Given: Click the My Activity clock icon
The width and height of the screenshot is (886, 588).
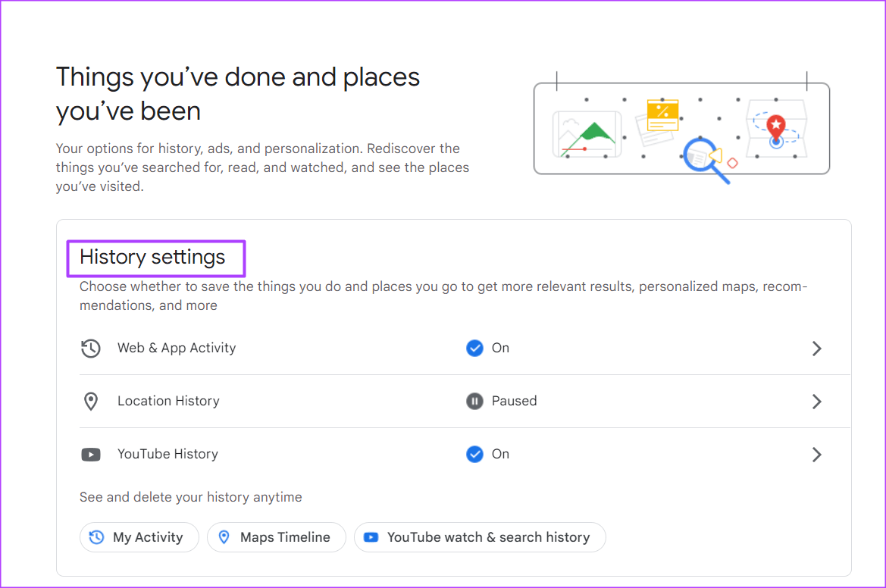Looking at the screenshot, I should pyautogui.click(x=96, y=536).
